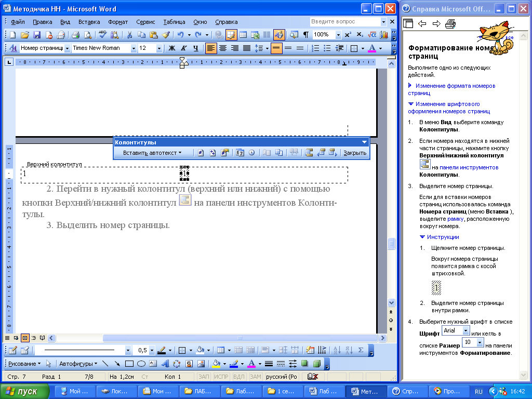Viewport: 532px width, 399px height.
Task: Paste from the clipboard icon
Action: (154, 35)
